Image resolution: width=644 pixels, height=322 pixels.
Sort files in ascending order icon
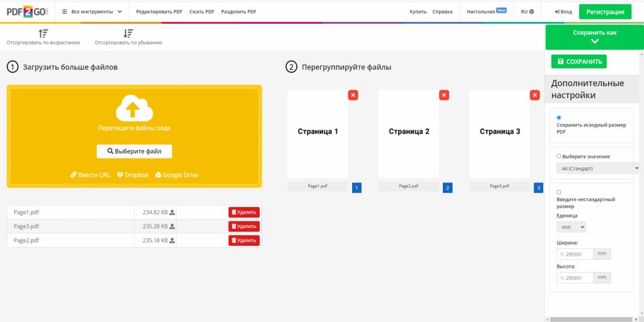(43, 34)
